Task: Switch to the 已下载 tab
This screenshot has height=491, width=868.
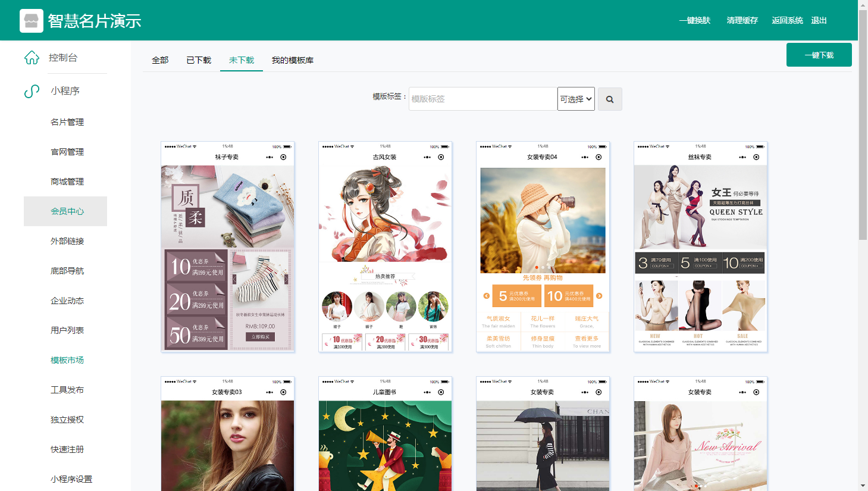Action: pyautogui.click(x=199, y=60)
